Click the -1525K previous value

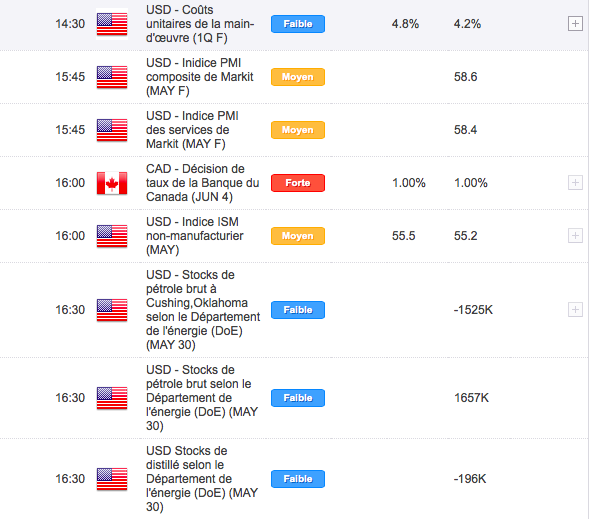pyautogui.click(x=473, y=310)
